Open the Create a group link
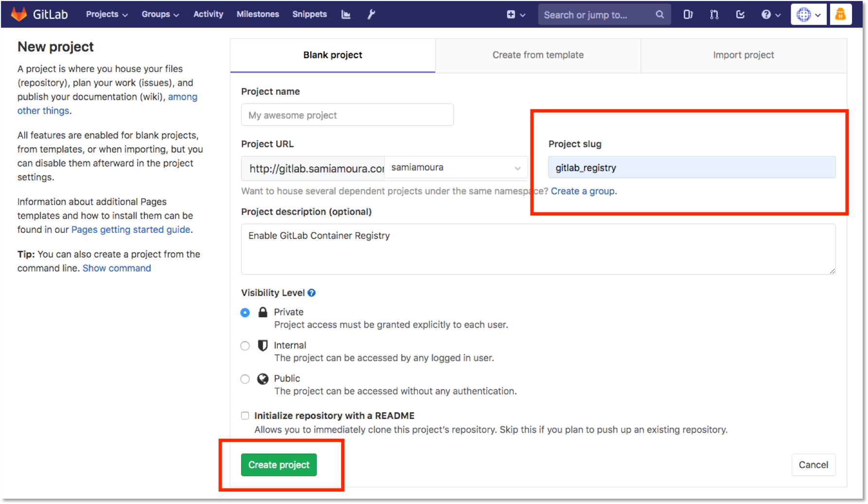The width and height of the screenshot is (868, 504). pyautogui.click(x=583, y=191)
